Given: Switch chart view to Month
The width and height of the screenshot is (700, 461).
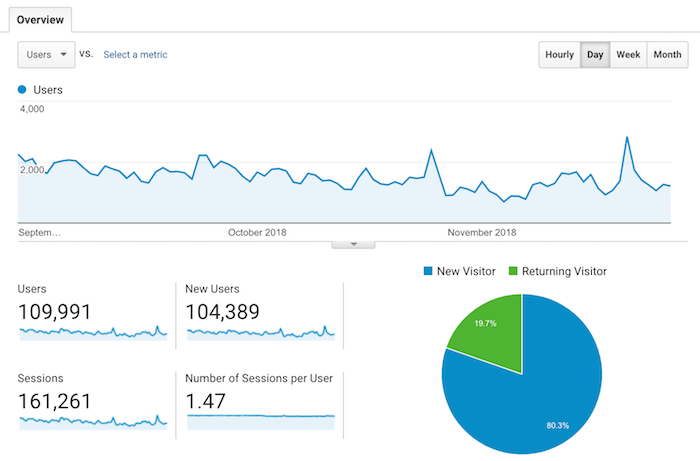Looking at the screenshot, I should [667, 54].
